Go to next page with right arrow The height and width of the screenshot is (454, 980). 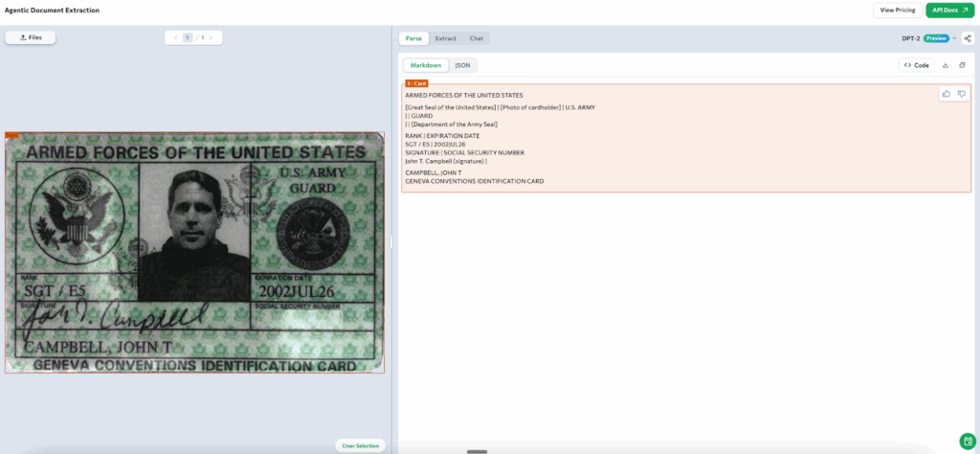(211, 37)
